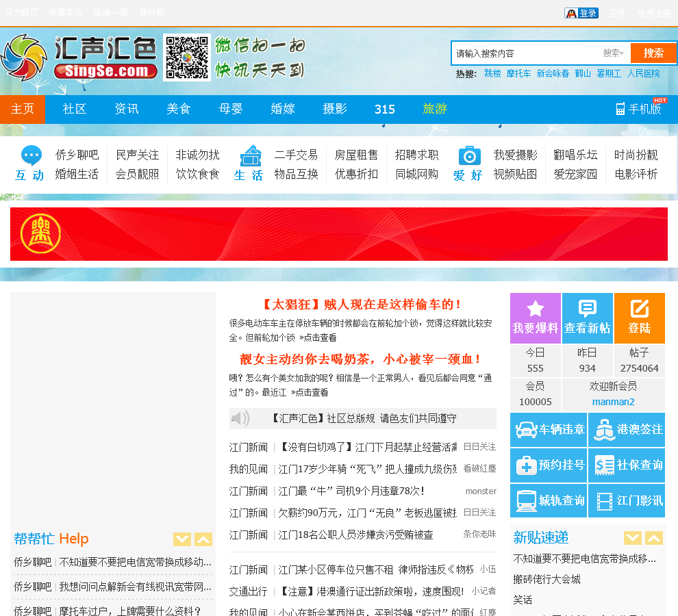This screenshot has width=678, height=616.
Task: Open 车辆违章 car lookup
Action: [x=549, y=430]
